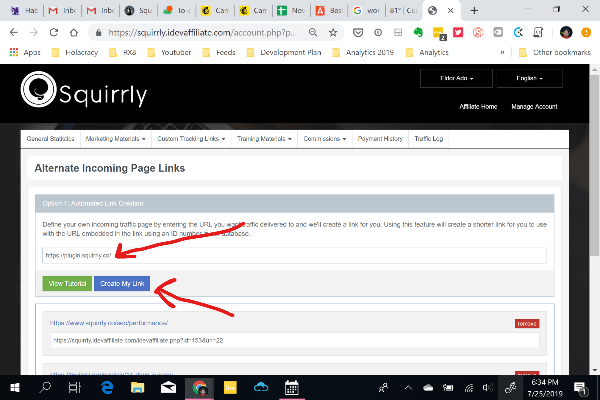The width and height of the screenshot is (600, 400).
Task: Open the Pocket extension
Action: click(x=358, y=33)
